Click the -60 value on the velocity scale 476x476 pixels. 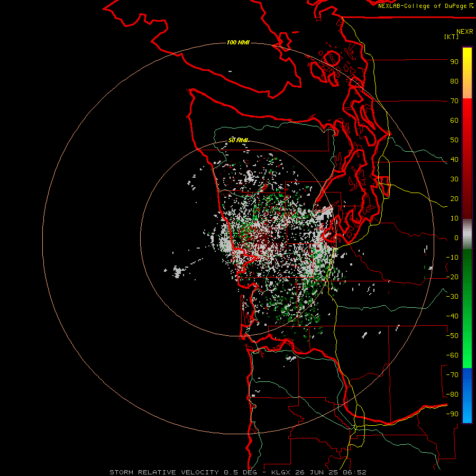tap(452, 355)
